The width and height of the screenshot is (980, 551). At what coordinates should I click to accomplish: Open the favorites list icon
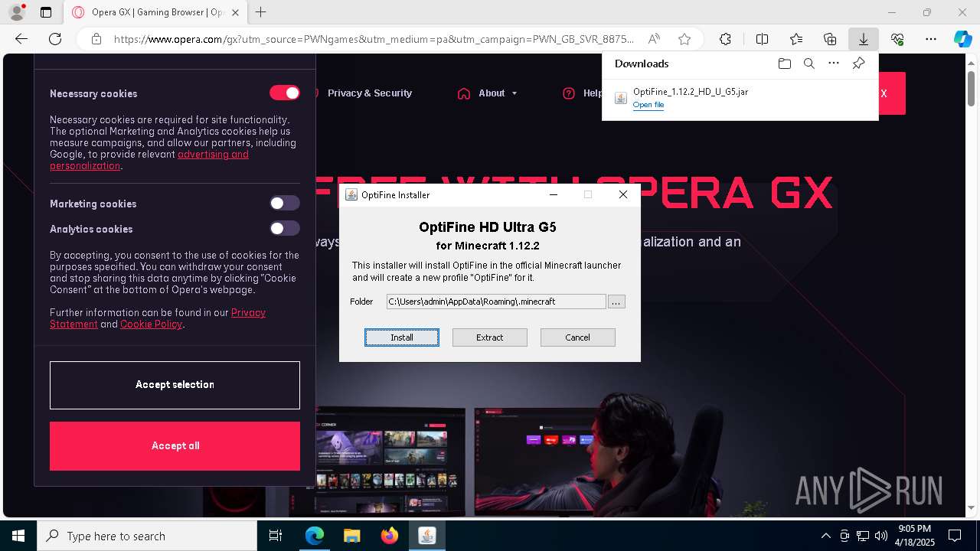tap(796, 39)
